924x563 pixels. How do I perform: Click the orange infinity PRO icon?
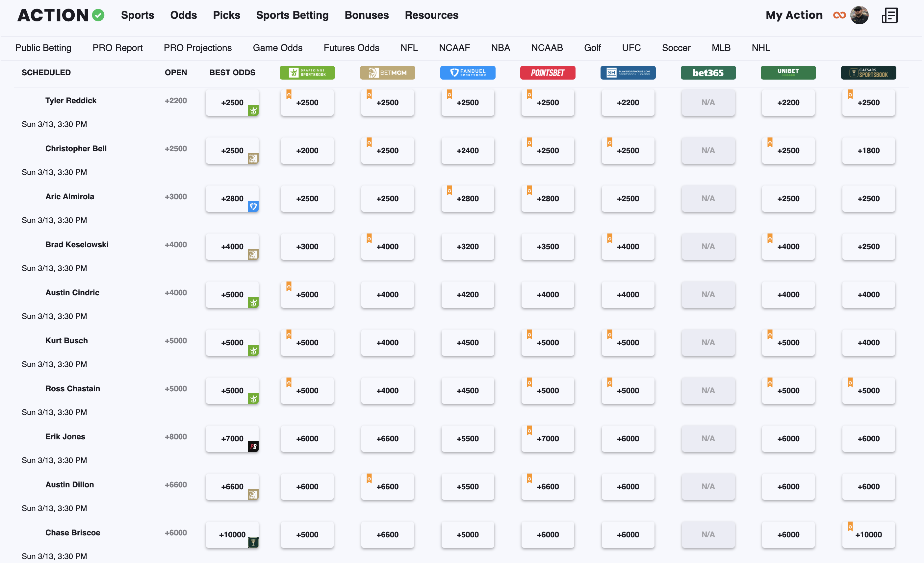point(839,15)
